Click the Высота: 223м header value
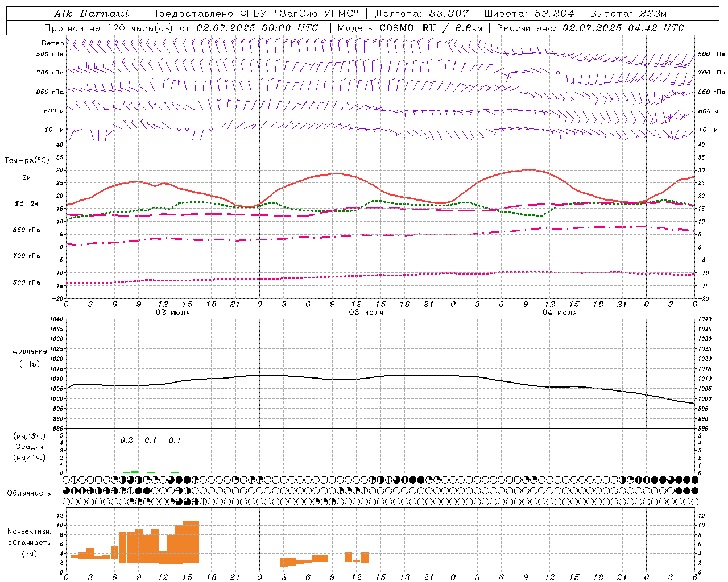Viewport: 728px width, 582px height. pyautogui.click(x=628, y=14)
